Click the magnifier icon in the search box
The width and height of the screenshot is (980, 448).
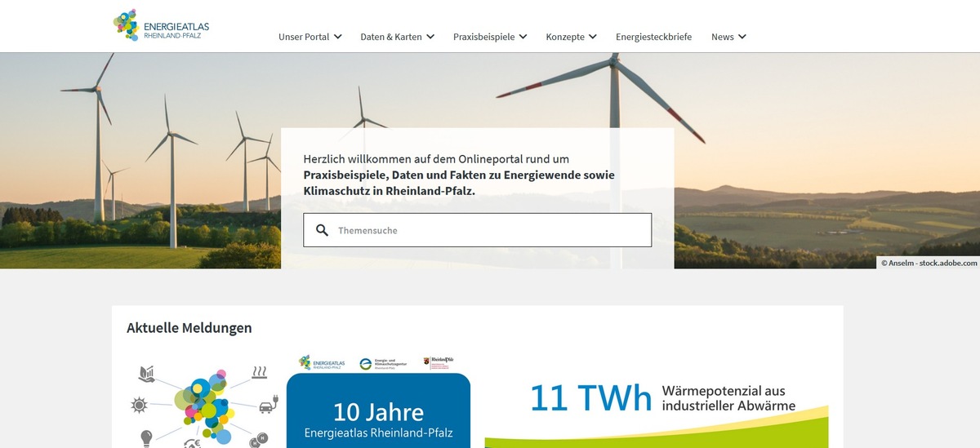point(322,230)
